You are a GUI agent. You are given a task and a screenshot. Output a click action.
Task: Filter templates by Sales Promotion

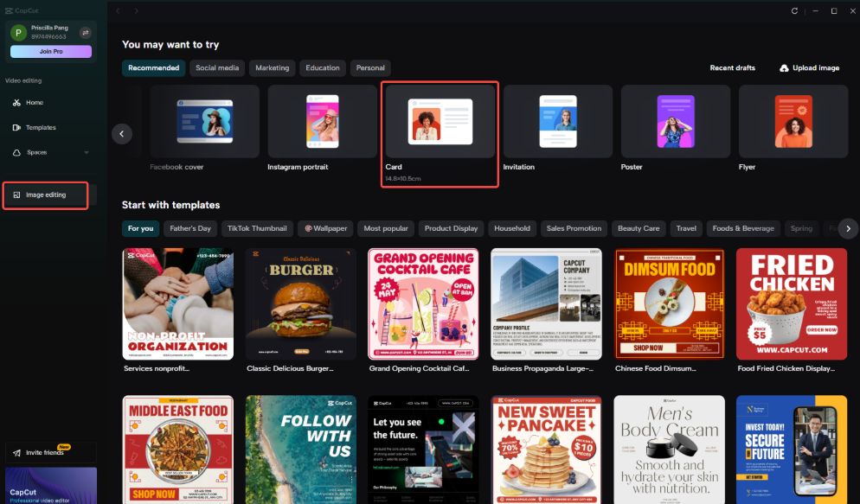574,228
